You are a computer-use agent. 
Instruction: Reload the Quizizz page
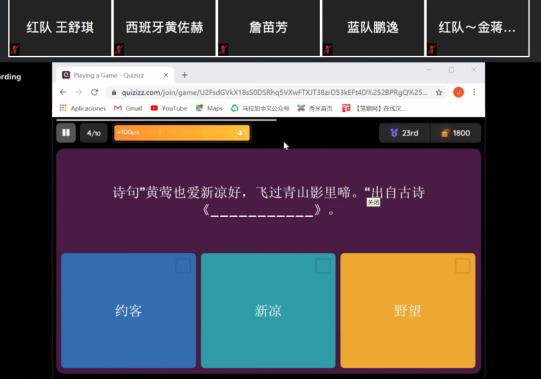coord(95,92)
